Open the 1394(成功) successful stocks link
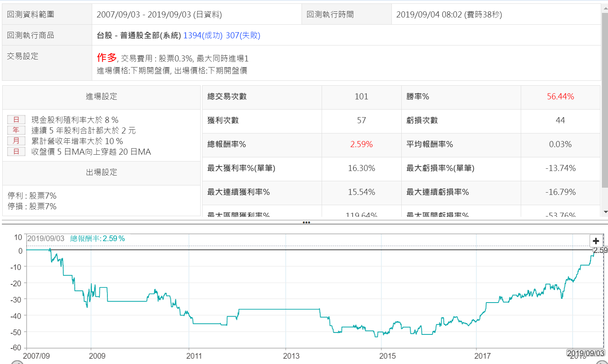 [203, 35]
